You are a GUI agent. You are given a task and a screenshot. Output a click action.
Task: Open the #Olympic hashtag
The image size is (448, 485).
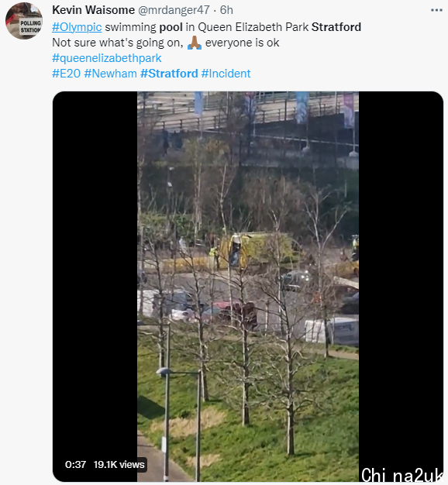(x=77, y=27)
